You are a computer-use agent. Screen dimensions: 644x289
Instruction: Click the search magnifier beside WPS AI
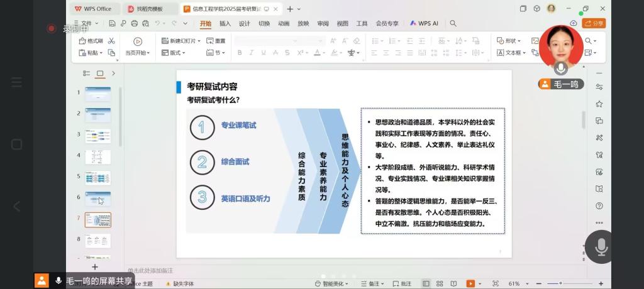453,24
